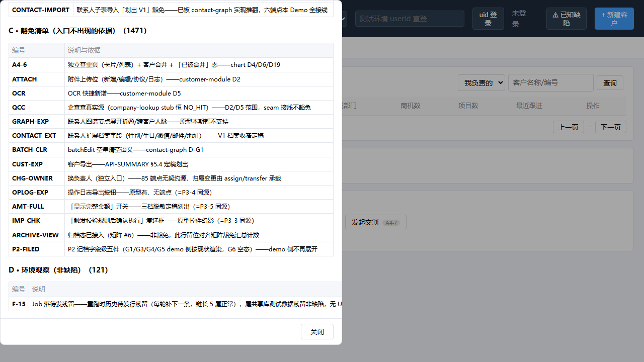This screenshot has width=644, height=362.
Task: Go to previous page with 上一页
Action: 569,127
